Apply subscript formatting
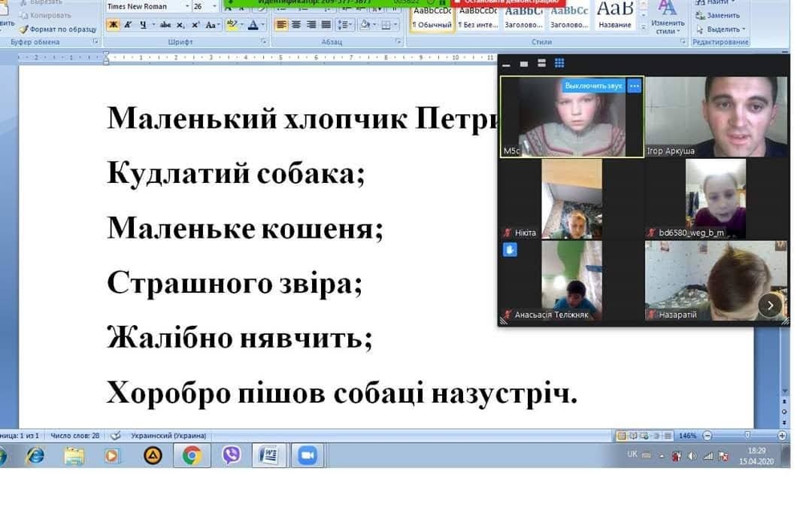The image size is (812, 508). coord(180,25)
